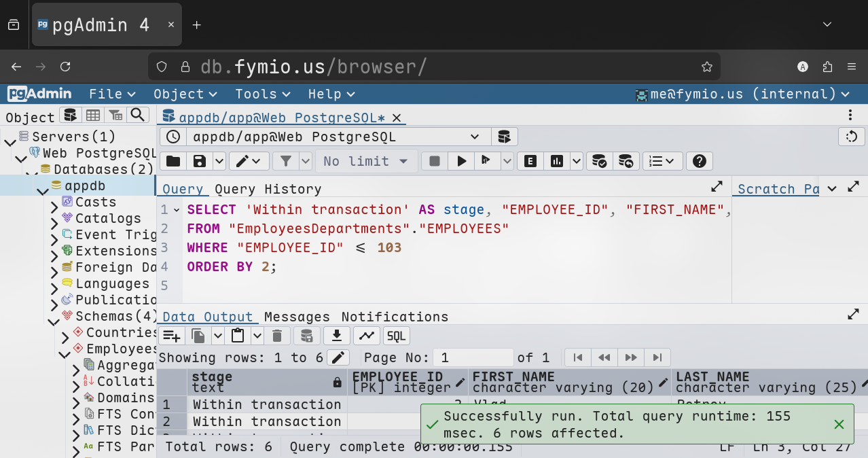Screen dimensions: 868x458
Task: Click the Commit transaction icon
Action: [x=599, y=161]
